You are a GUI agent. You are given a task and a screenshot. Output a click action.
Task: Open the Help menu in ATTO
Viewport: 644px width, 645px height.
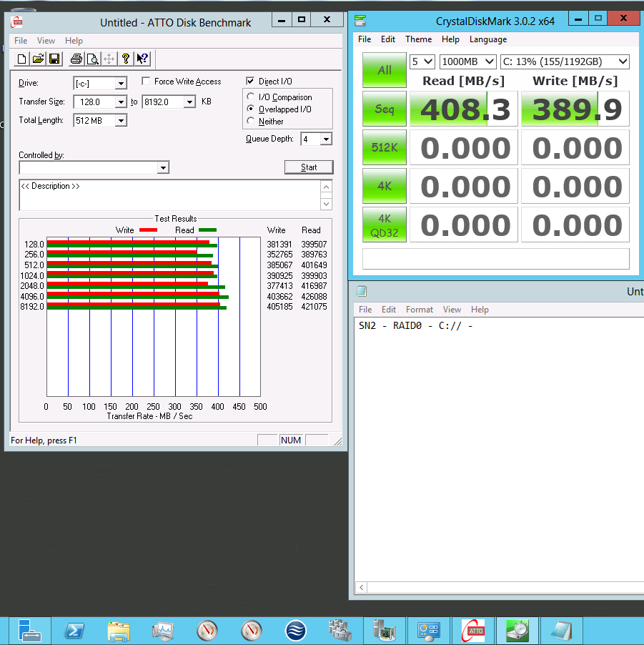(x=74, y=41)
